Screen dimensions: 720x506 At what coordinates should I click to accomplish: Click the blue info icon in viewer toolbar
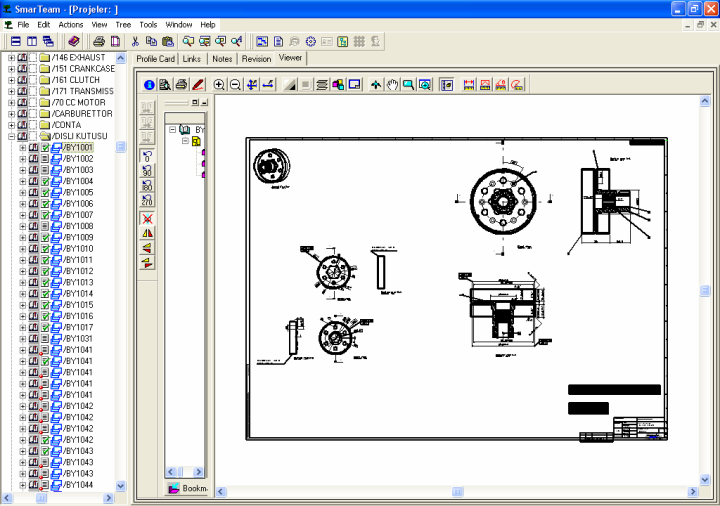[x=150, y=85]
